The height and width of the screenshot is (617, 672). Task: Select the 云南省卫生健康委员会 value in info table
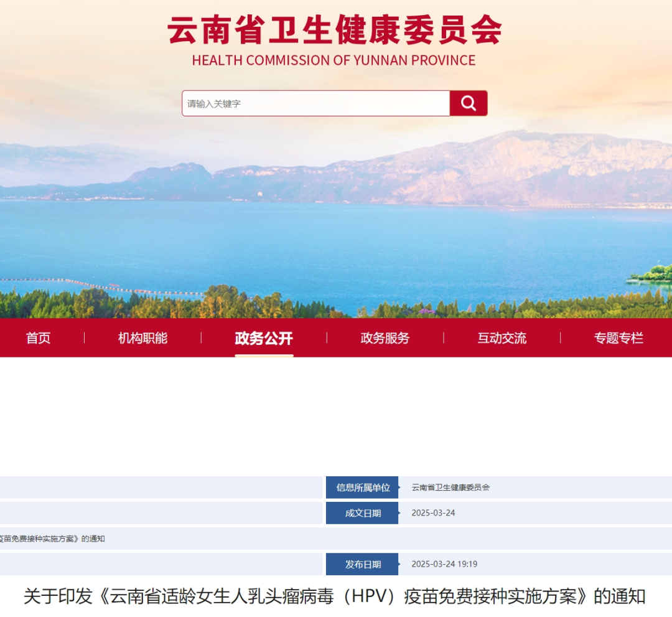coord(450,487)
